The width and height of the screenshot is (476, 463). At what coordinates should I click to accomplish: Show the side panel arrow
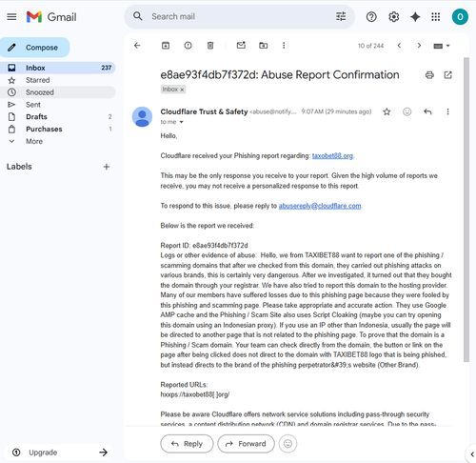[472, 454]
